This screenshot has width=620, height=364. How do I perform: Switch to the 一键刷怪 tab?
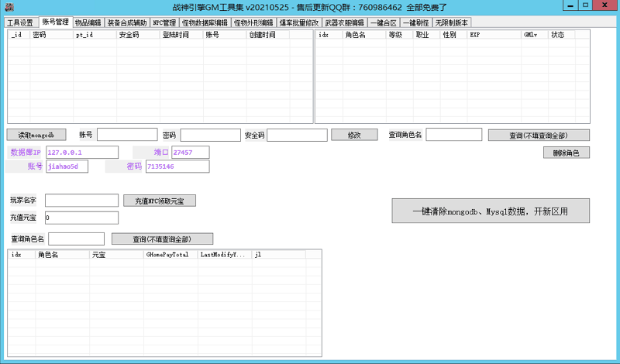point(416,23)
